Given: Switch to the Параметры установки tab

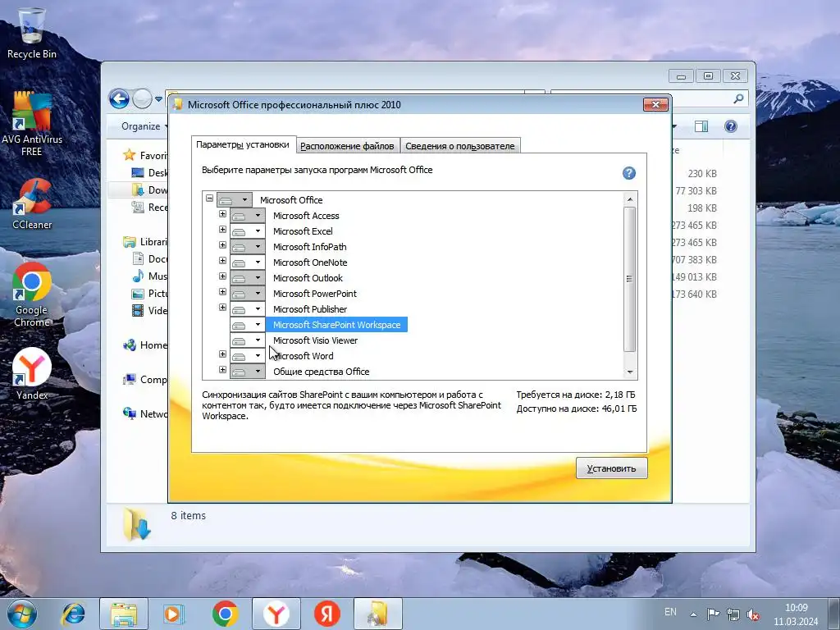Looking at the screenshot, I should 243,144.
